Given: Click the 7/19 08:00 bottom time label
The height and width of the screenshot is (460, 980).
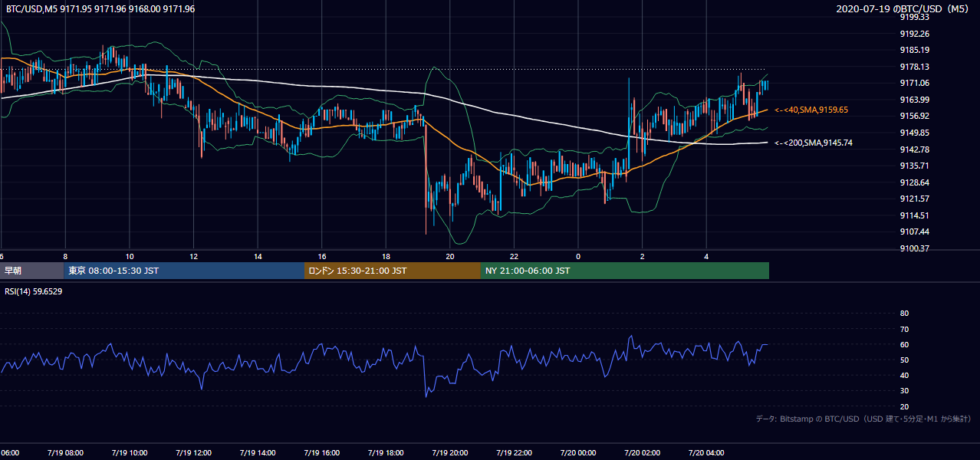Looking at the screenshot, I should (64, 453).
